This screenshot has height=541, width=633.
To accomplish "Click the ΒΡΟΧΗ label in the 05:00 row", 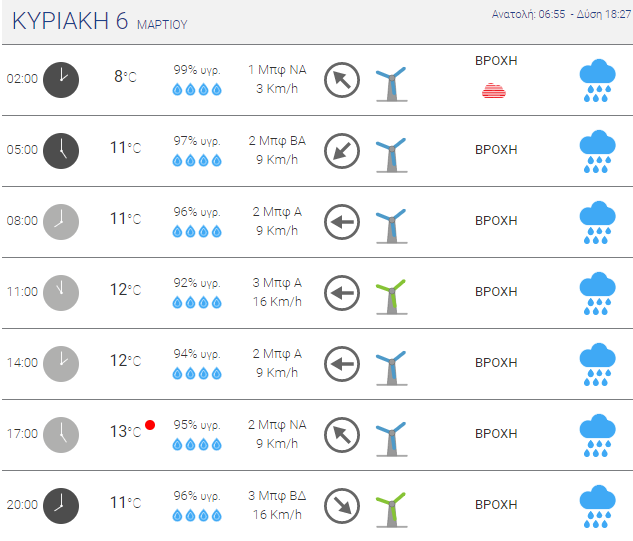I will (x=496, y=150).
